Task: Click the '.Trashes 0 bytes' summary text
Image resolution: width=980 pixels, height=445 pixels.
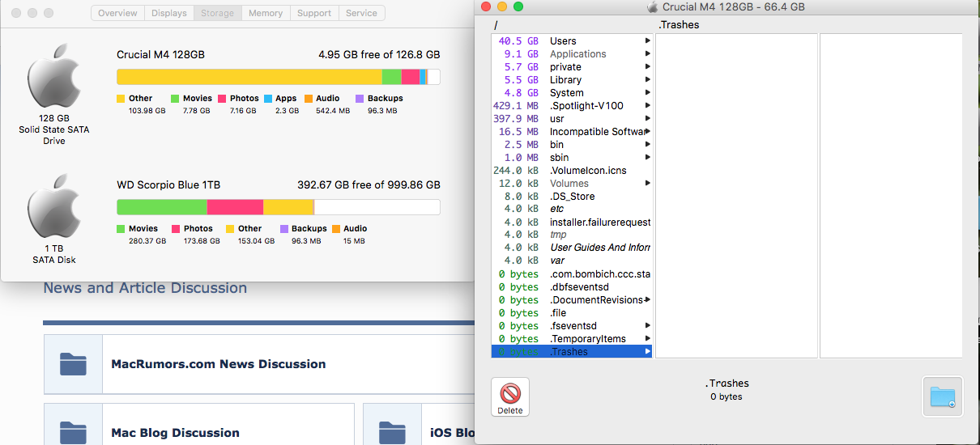Action: click(x=726, y=389)
